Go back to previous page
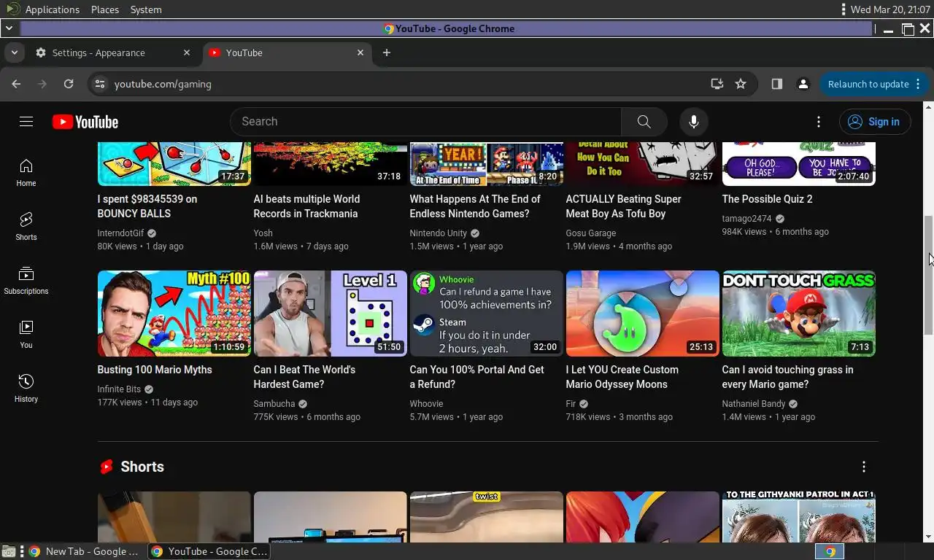 16,84
